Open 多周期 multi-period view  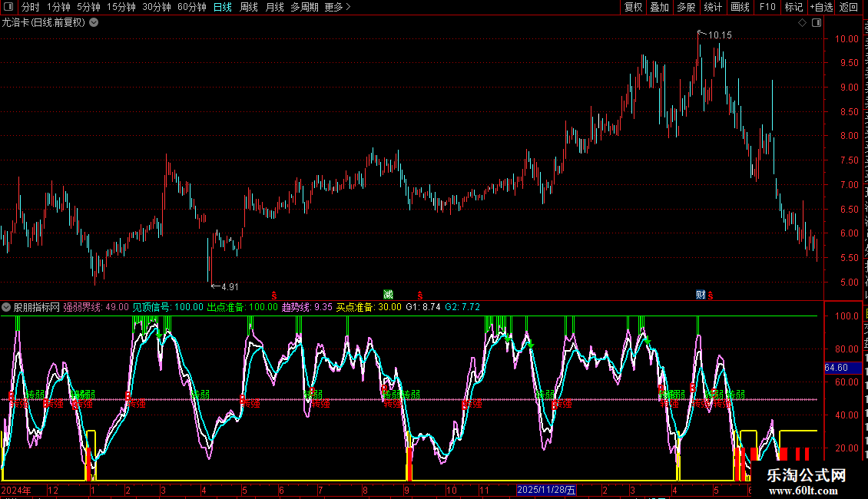coord(304,7)
